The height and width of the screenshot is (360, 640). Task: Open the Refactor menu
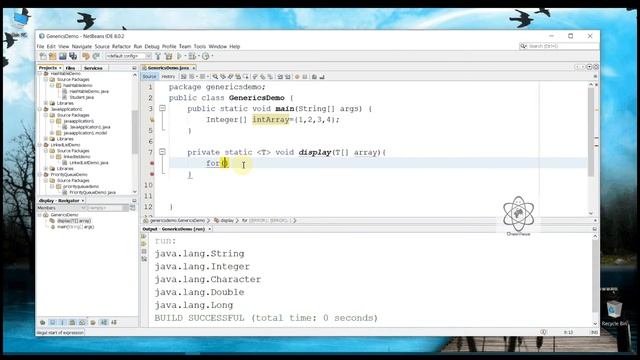pyautogui.click(x=121, y=47)
